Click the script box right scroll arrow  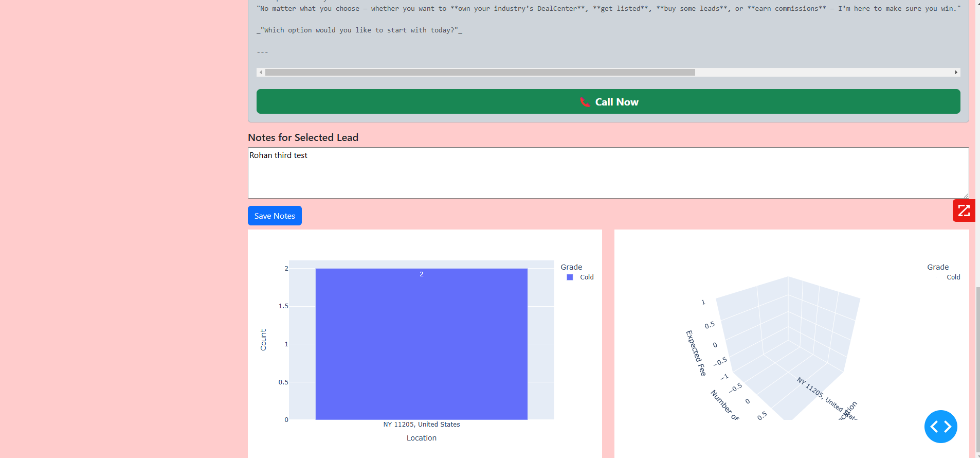(x=956, y=73)
